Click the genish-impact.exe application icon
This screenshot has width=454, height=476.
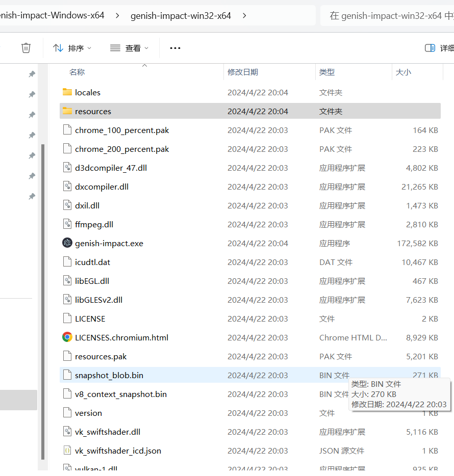pos(67,243)
